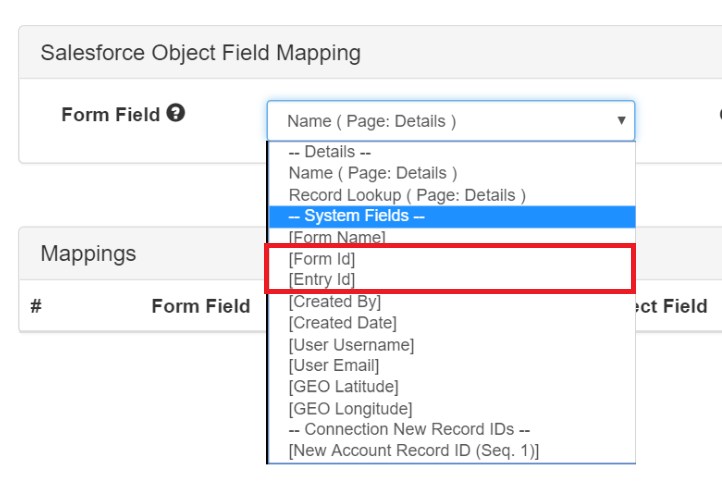
Task: Select the [Created By] option
Action: pos(451,301)
